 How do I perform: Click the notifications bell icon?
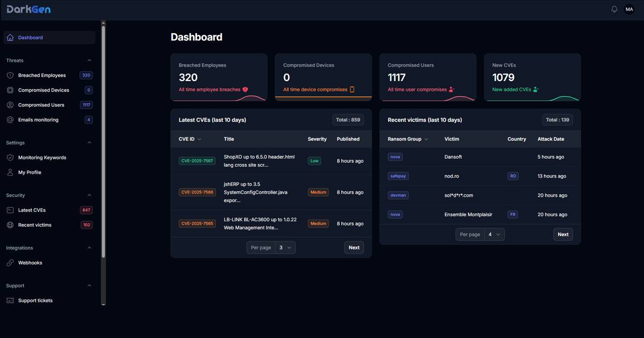click(614, 9)
